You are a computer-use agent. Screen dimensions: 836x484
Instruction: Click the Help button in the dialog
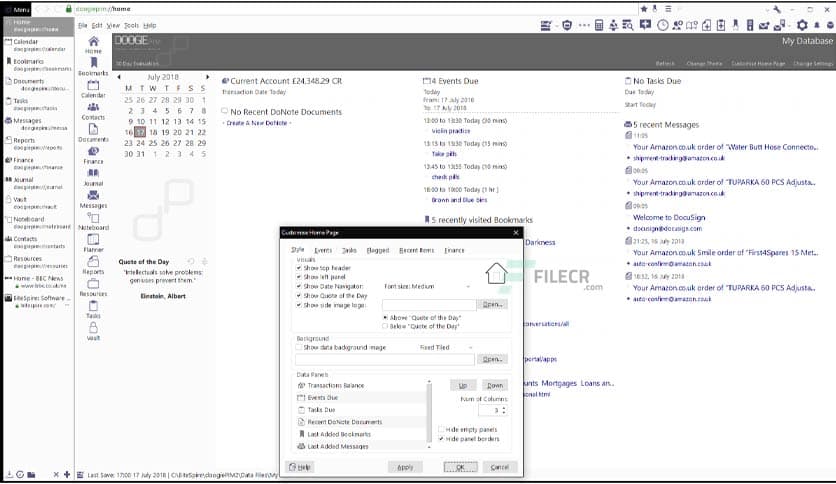300,467
